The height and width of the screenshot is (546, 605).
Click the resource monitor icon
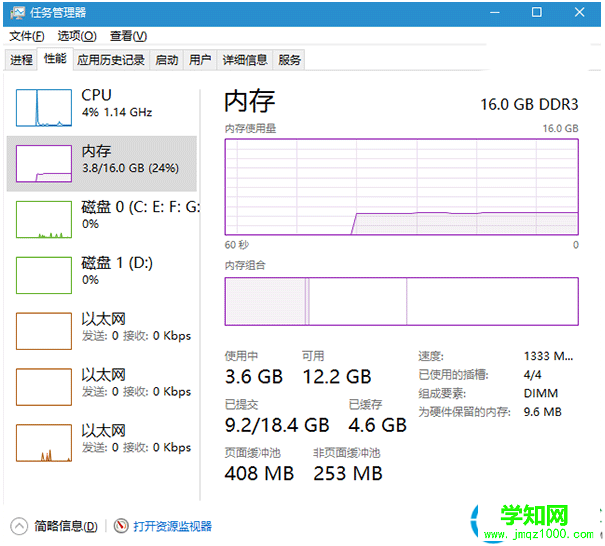121,526
